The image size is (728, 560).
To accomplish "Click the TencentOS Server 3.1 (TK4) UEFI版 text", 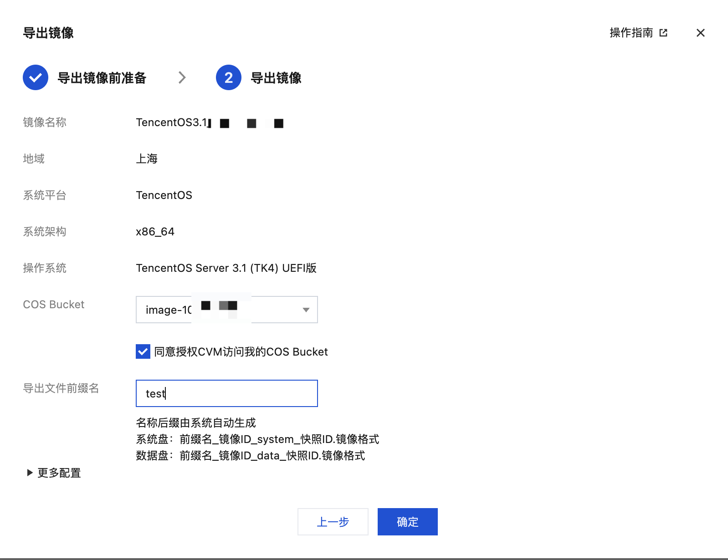I will [226, 268].
